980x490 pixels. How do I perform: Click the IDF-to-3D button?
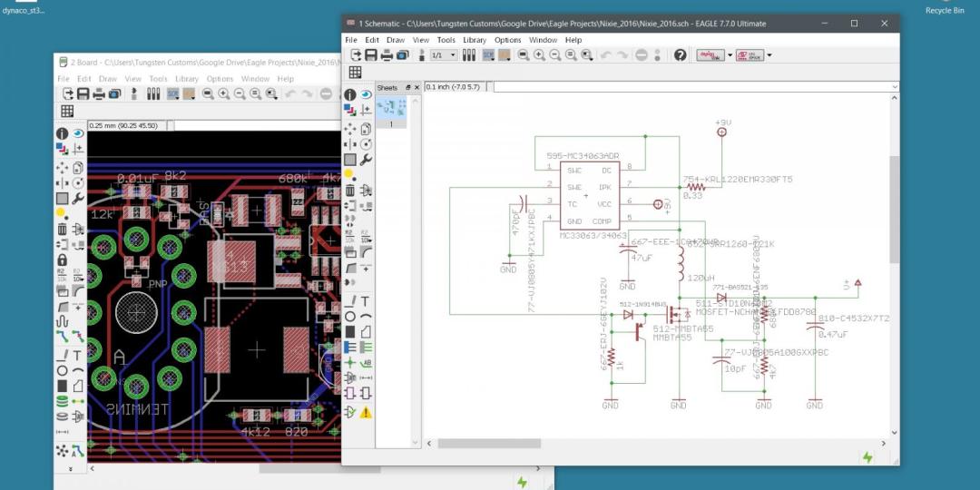[x=750, y=55]
